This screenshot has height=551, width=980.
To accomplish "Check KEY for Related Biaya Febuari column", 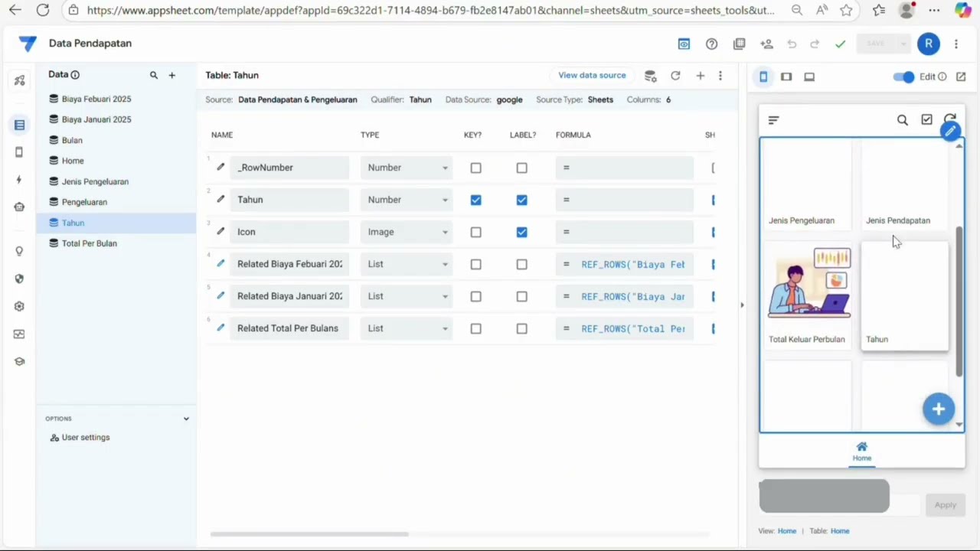I will click(476, 264).
